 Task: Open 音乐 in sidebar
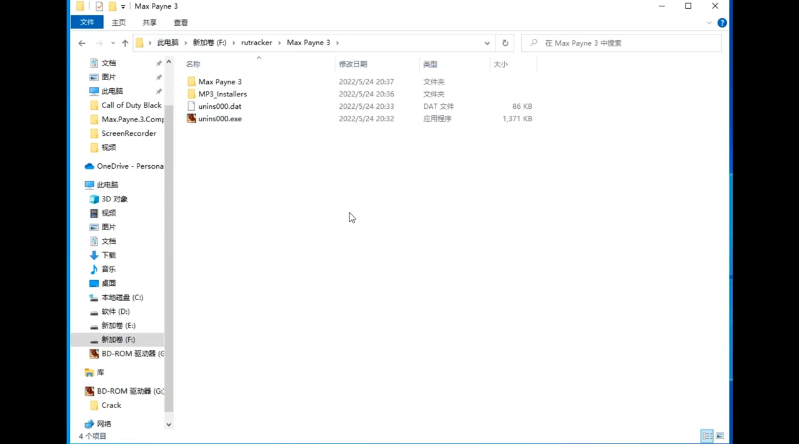109,269
